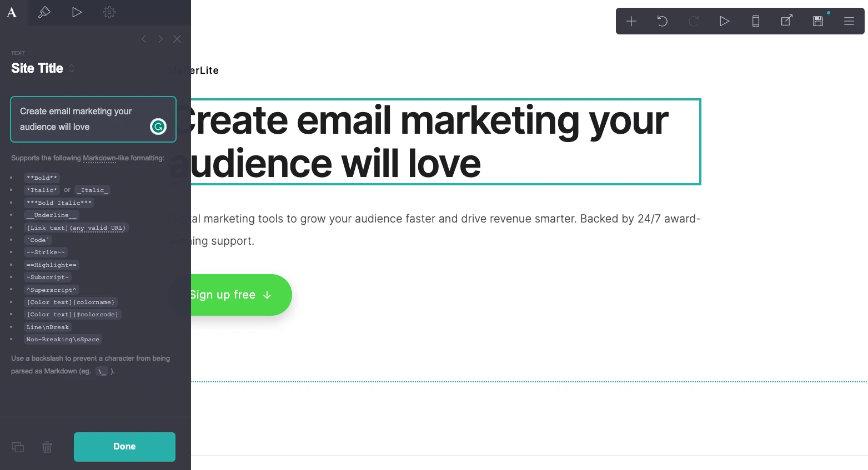The image size is (868, 470).
Task: Go to next element arrow
Action: coord(160,39)
